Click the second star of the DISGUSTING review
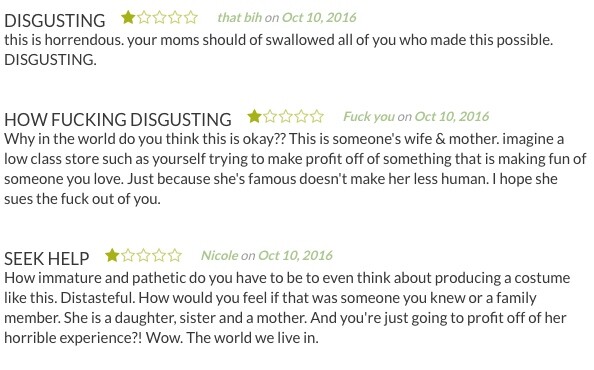This screenshot has width=594, height=370. point(144,17)
